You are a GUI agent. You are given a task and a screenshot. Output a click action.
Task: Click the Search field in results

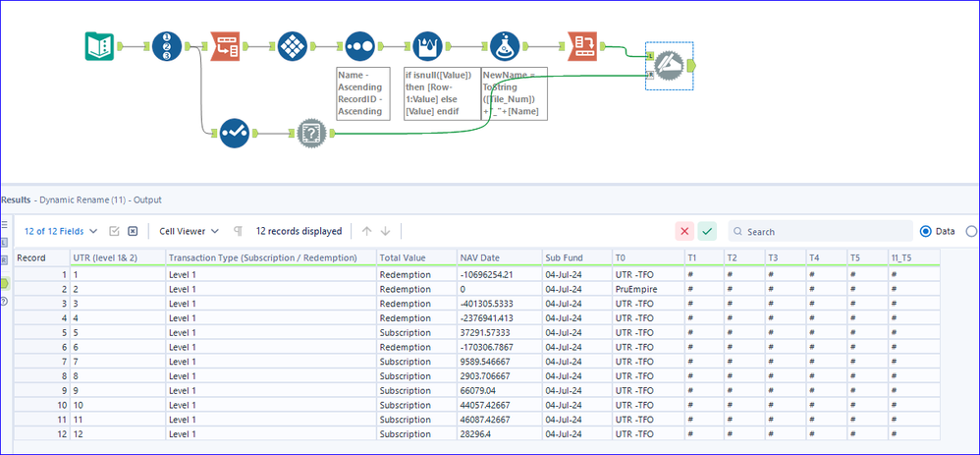coord(820,232)
